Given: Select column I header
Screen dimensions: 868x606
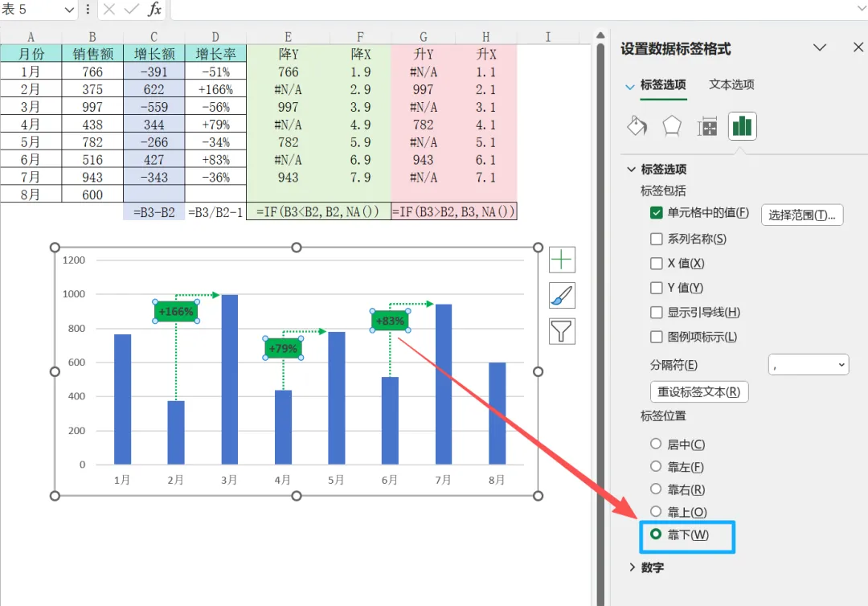Looking at the screenshot, I should pyautogui.click(x=548, y=37).
